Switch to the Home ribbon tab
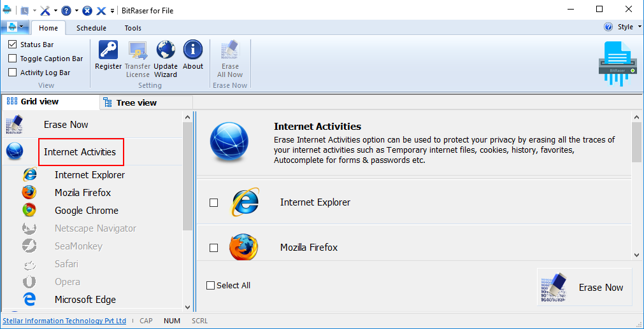The image size is (644, 329). pos(48,28)
